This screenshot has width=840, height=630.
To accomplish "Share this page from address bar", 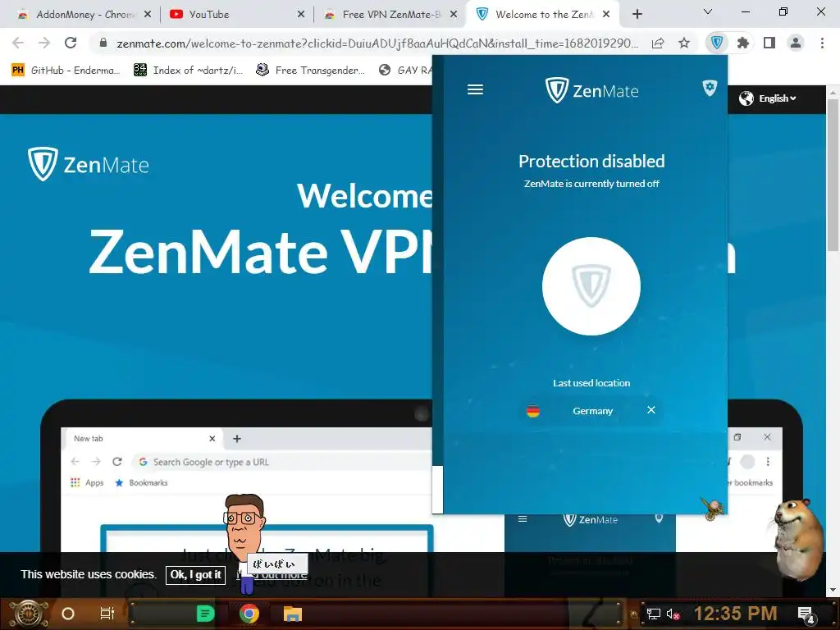I will click(x=658, y=43).
